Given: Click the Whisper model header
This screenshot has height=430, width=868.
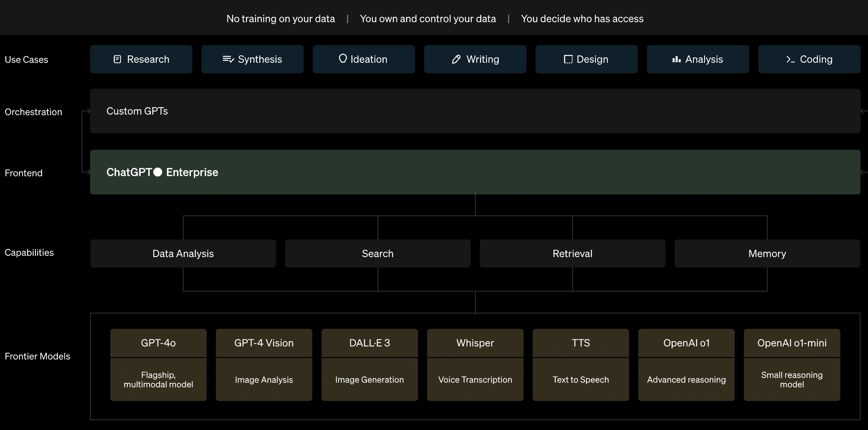Looking at the screenshot, I should point(475,343).
